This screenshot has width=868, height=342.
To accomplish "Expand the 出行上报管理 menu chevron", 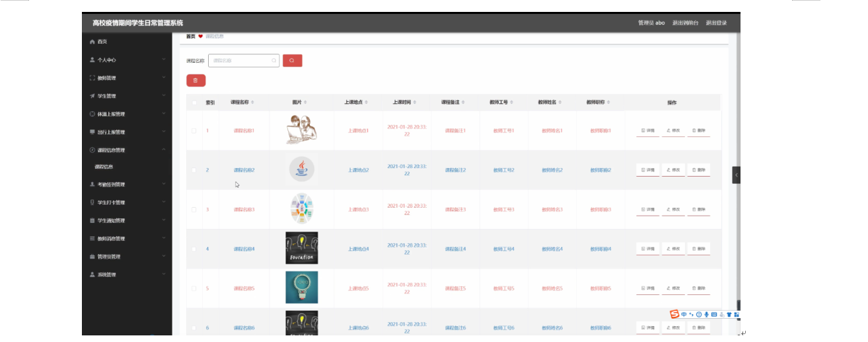I will [x=164, y=132].
